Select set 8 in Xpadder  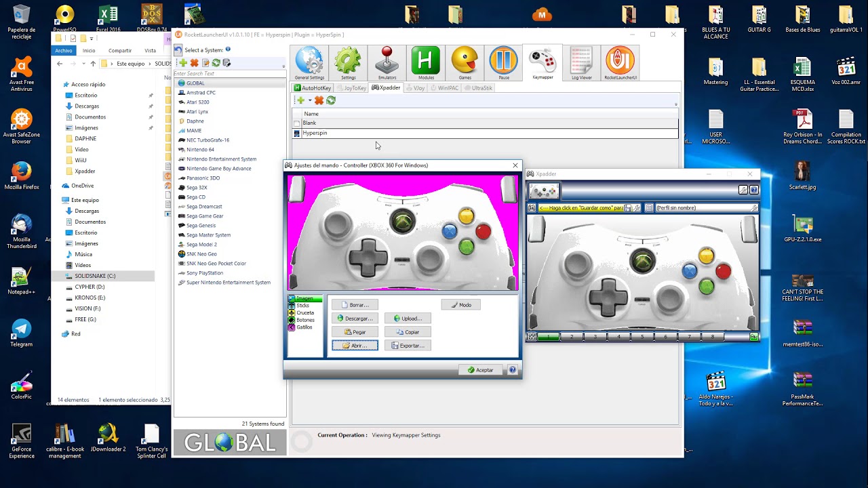pyautogui.click(x=712, y=337)
